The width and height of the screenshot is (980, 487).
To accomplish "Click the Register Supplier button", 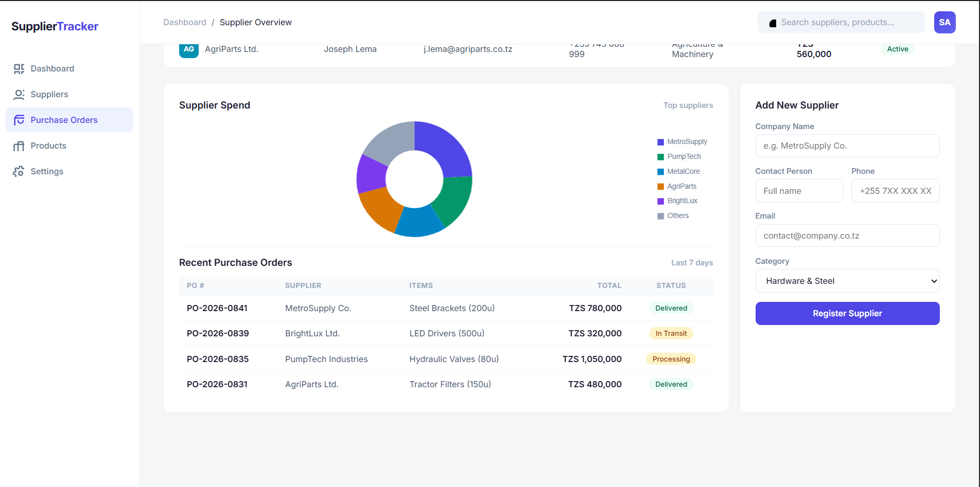I will point(847,313).
